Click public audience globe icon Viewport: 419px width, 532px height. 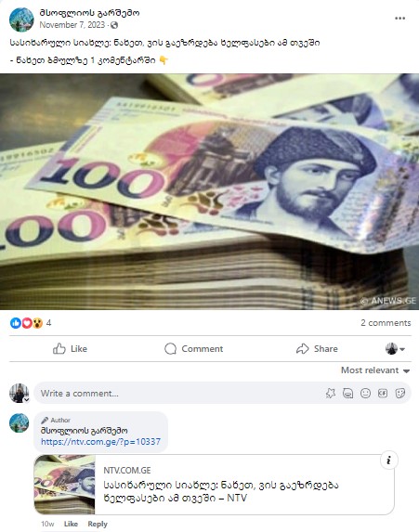114,25
